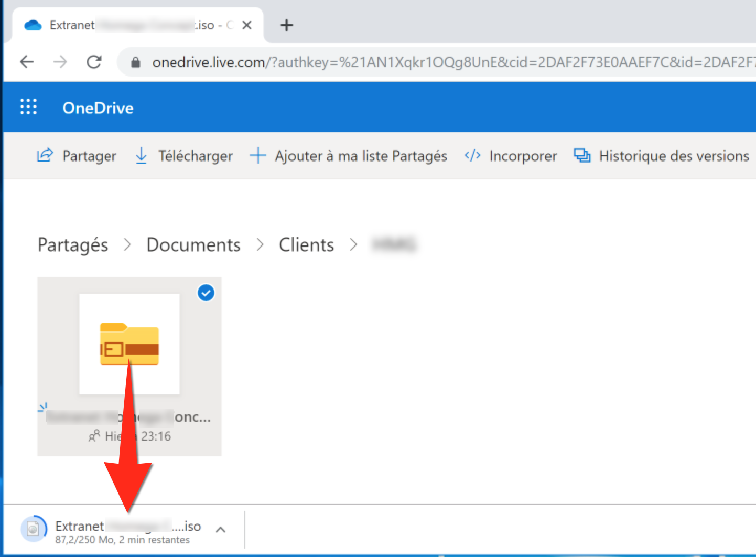Click the OneDrive cloud favicon on the tab
The height and width of the screenshot is (557, 756).
(x=33, y=25)
